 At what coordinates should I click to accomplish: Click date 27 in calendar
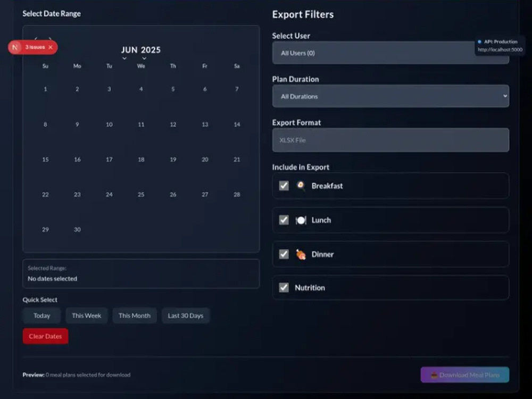(x=205, y=195)
